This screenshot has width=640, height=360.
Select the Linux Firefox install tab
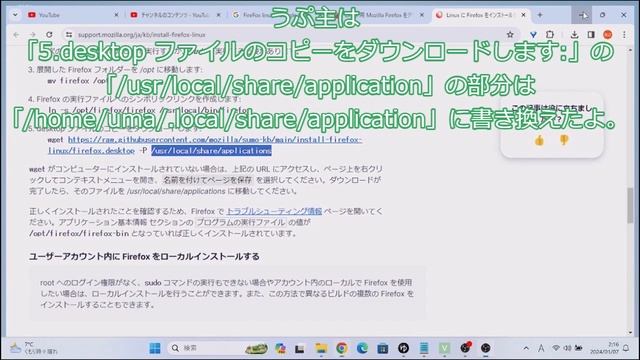tap(481, 15)
